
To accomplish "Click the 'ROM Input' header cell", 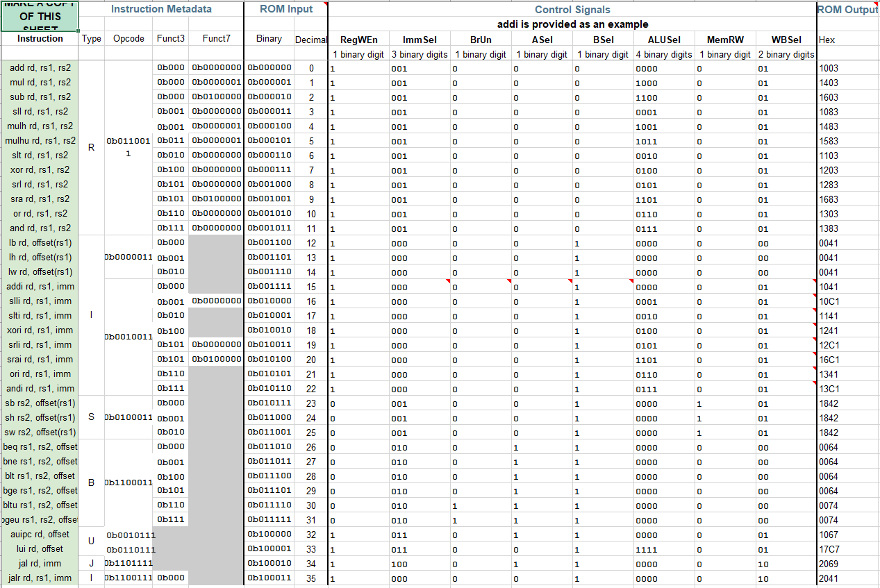I will pyautogui.click(x=285, y=10).
